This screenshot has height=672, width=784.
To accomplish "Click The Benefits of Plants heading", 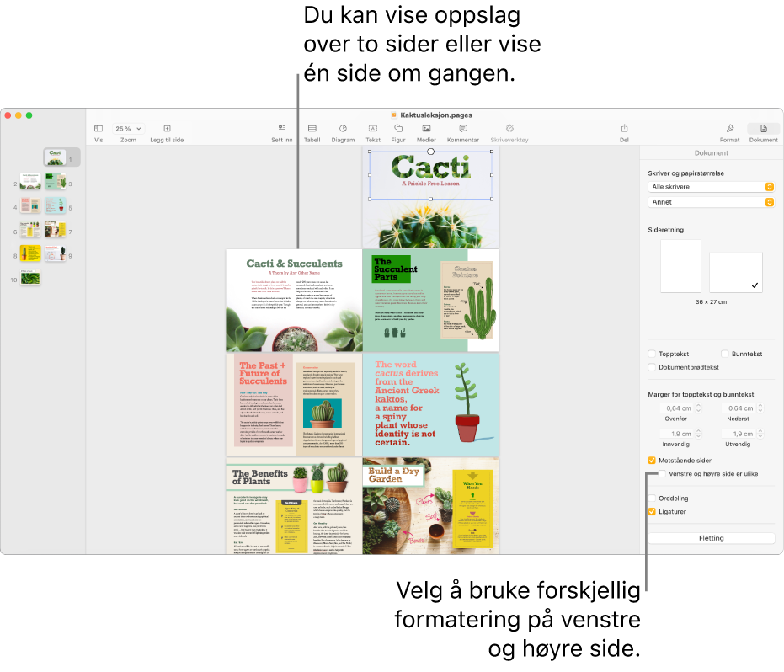I will [260, 477].
